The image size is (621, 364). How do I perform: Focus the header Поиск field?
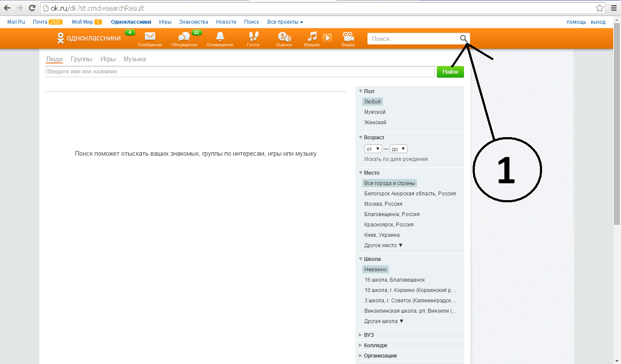pos(413,39)
